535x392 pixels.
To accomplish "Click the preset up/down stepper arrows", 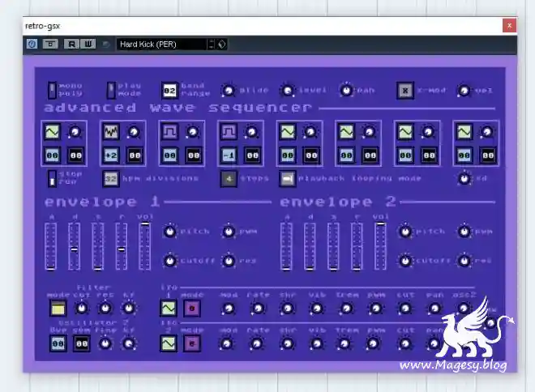I will click(x=212, y=45).
